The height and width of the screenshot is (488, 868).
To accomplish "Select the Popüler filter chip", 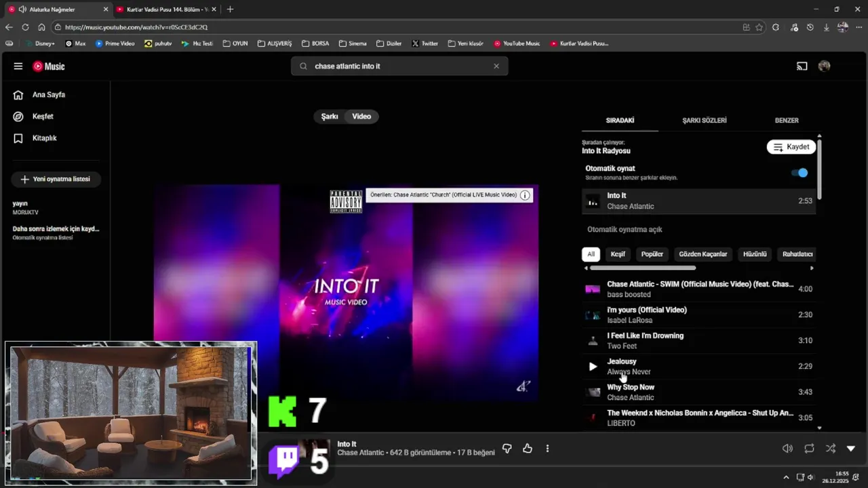I will (x=652, y=254).
